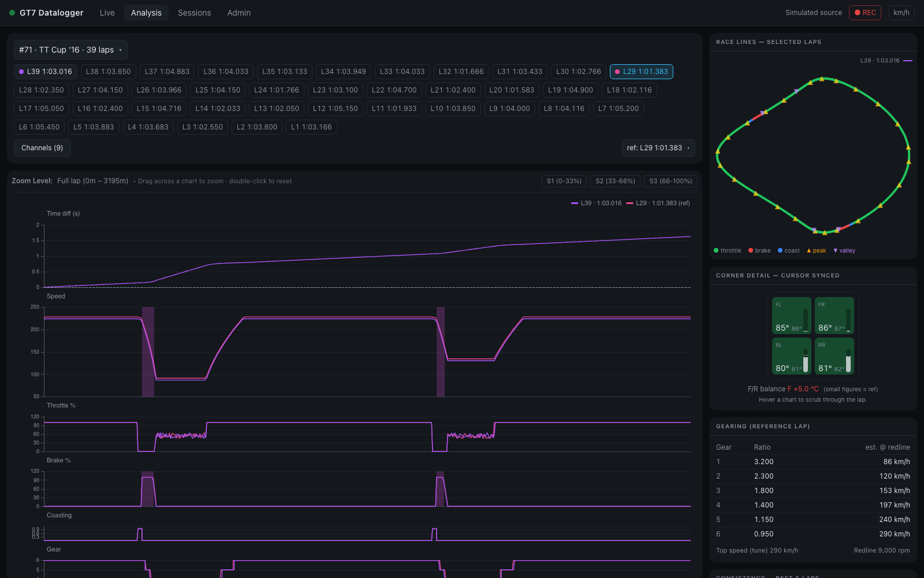Click the RR tire temperature tile
Screen dimensions: 924x578
[x=834, y=356]
